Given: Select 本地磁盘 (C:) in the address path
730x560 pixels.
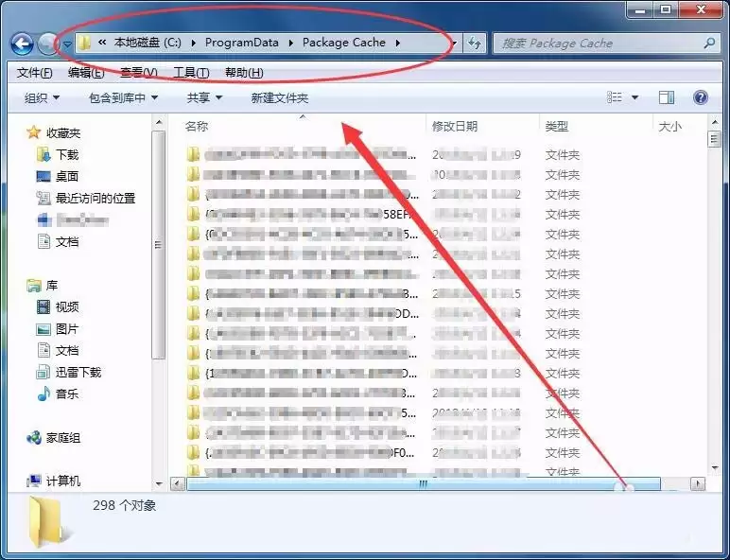Looking at the screenshot, I should pyautogui.click(x=148, y=43).
